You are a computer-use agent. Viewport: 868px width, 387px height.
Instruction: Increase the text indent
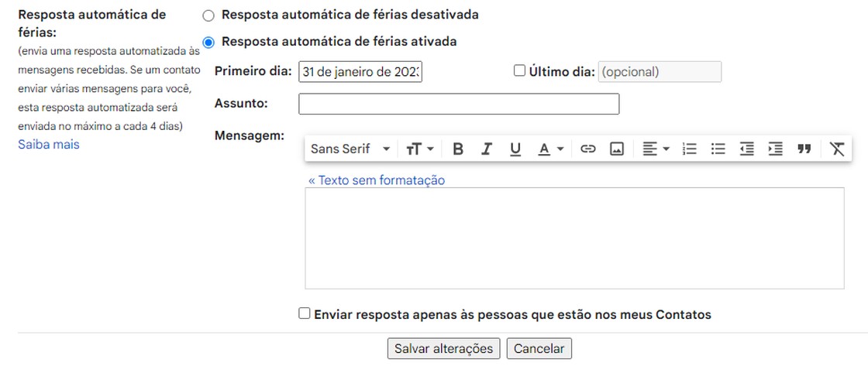pos(776,149)
